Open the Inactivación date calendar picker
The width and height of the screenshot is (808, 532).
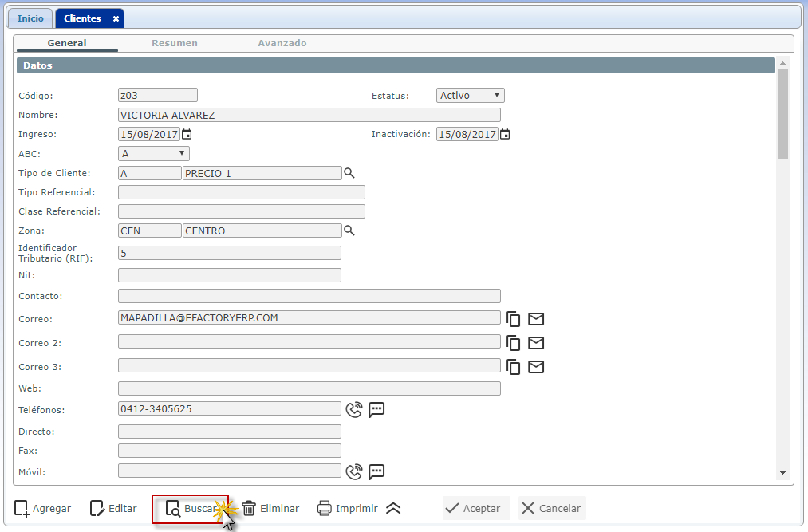tap(505, 134)
